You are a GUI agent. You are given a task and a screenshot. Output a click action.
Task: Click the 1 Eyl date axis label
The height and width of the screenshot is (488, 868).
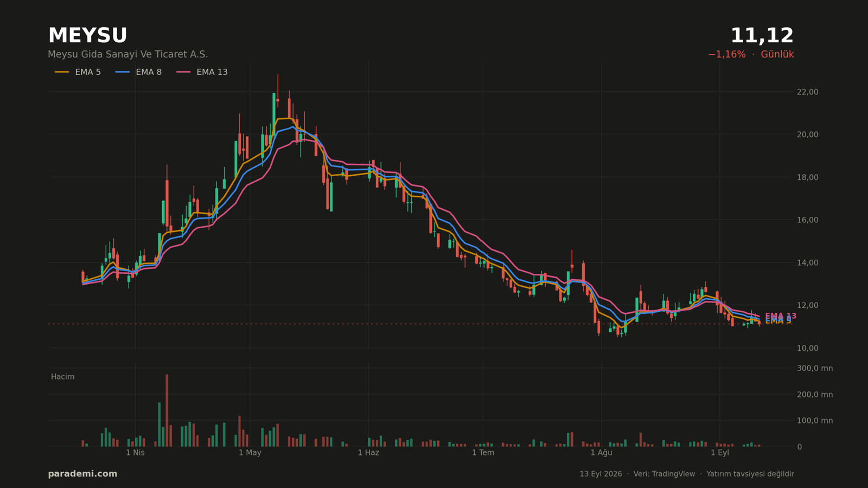tap(720, 453)
